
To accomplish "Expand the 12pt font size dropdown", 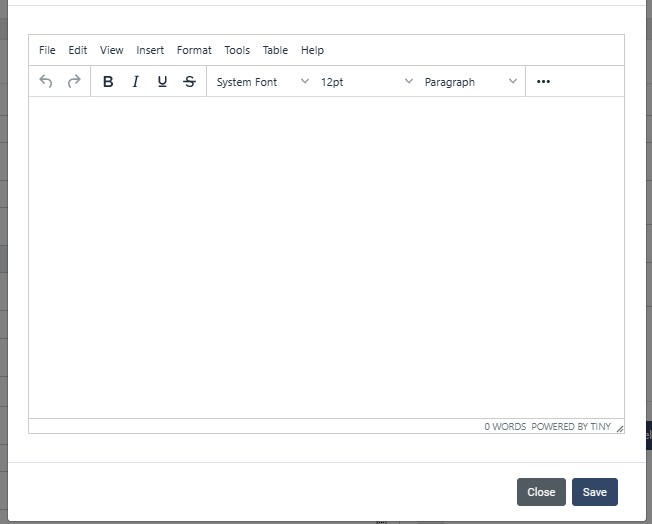I will [x=366, y=82].
